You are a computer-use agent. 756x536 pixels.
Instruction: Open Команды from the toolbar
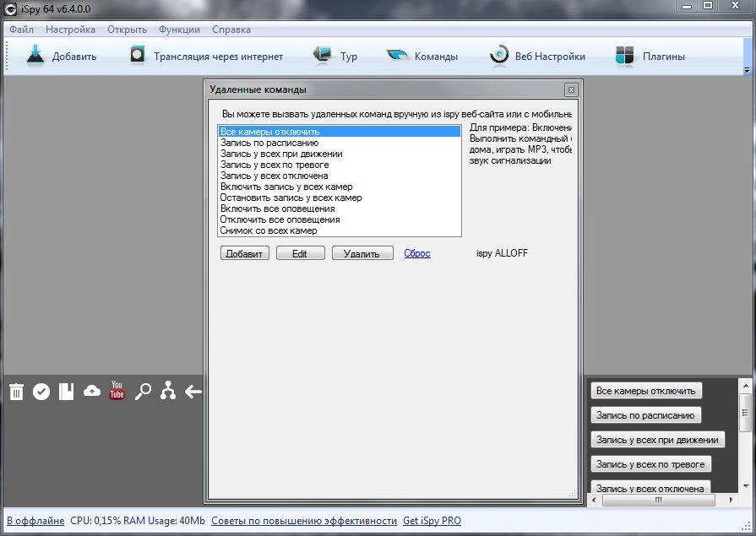(422, 57)
